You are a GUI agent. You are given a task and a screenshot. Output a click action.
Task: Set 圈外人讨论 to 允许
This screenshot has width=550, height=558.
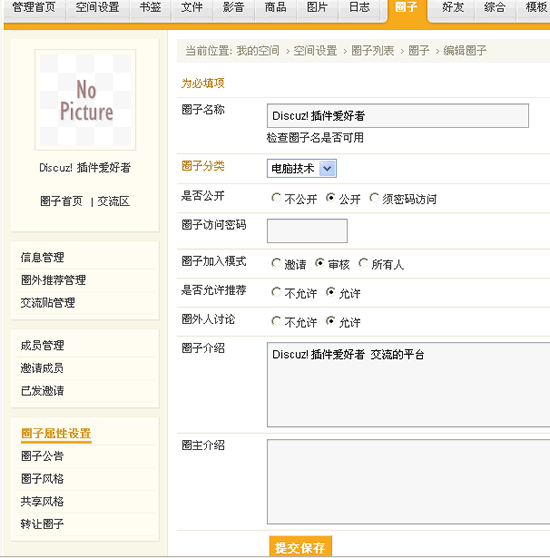pyautogui.click(x=330, y=321)
